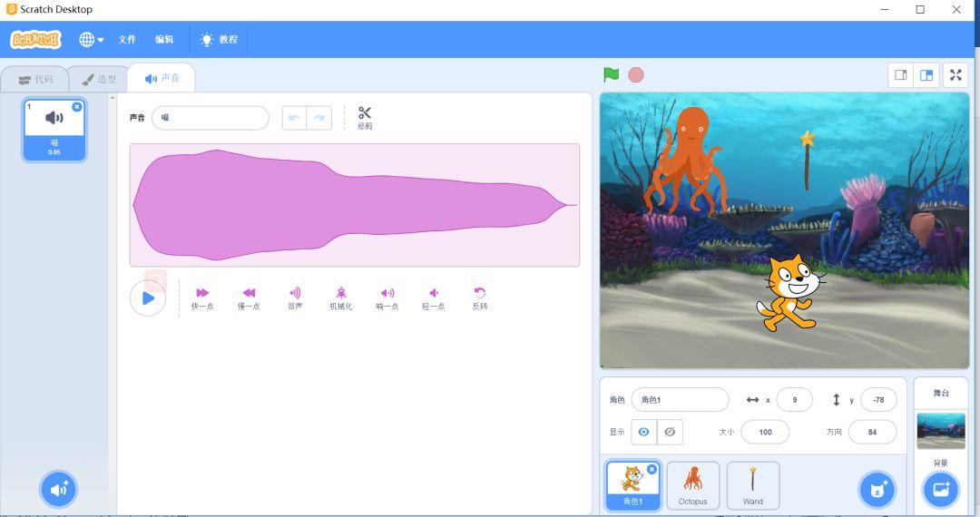Click the 舞台 stage label
The height and width of the screenshot is (517, 980).
click(x=941, y=393)
